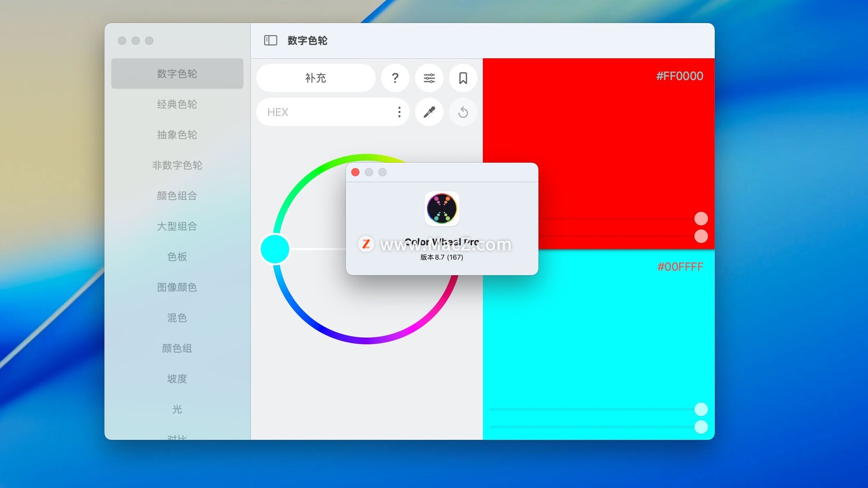Close the about dialog window
Image resolution: width=868 pixels, height=488 pixels.
click(x=355, y=172)
